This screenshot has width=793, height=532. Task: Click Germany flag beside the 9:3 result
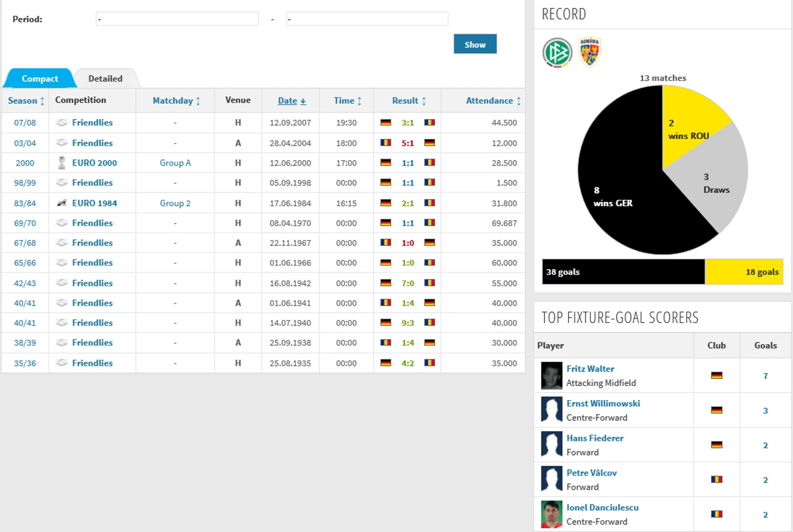pos(386,323)
